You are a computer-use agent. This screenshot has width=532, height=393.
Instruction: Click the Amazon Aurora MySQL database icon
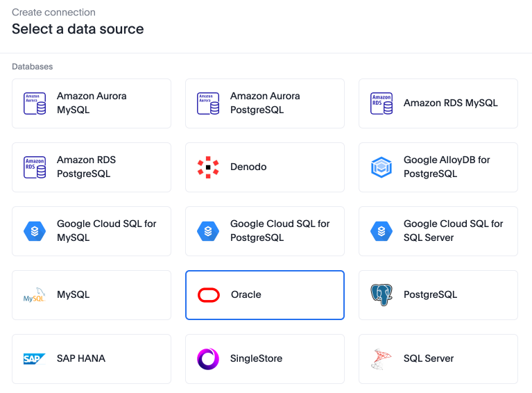click(35, 103)
